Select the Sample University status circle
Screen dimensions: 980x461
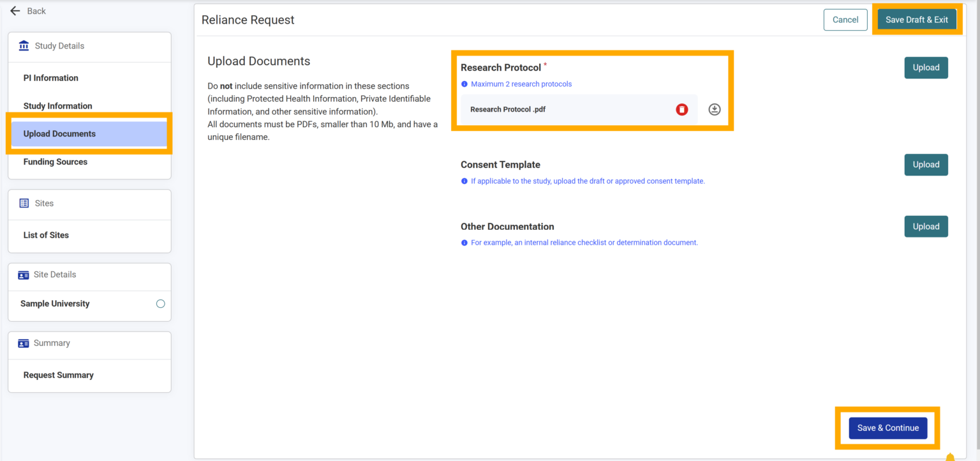[x=160, y=303]
